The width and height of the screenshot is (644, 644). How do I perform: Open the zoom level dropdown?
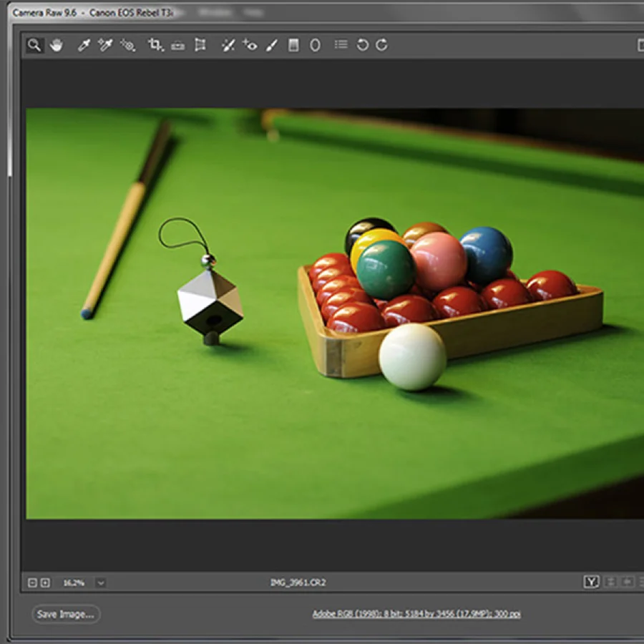(101, 582)
